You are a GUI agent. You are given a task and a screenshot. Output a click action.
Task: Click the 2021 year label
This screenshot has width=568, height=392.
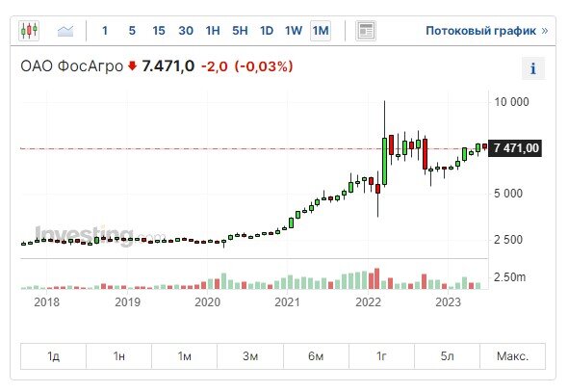[x=287, y=302]
